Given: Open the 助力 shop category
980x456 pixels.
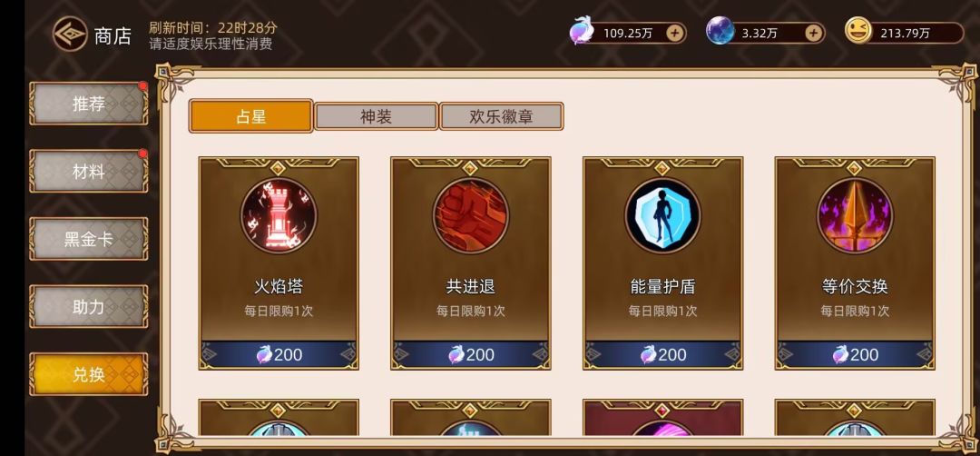Looking at the screenshot, I should [89, 306].
